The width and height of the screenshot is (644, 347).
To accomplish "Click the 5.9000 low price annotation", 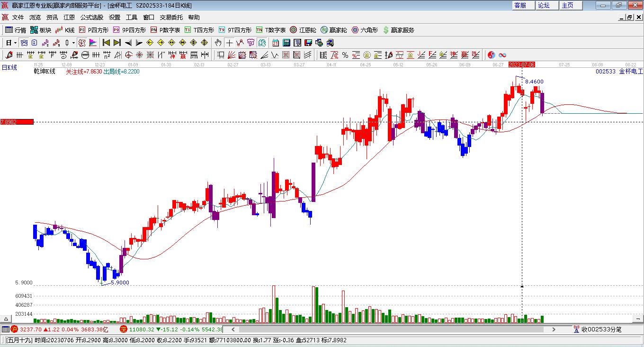I will point(119,283).
